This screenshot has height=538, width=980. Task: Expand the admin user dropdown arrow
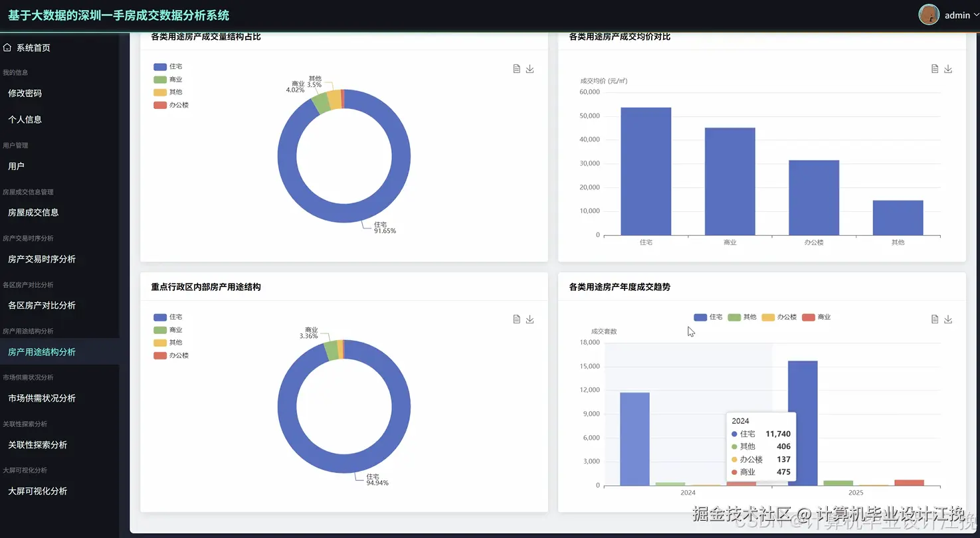[x=975, y=15]
